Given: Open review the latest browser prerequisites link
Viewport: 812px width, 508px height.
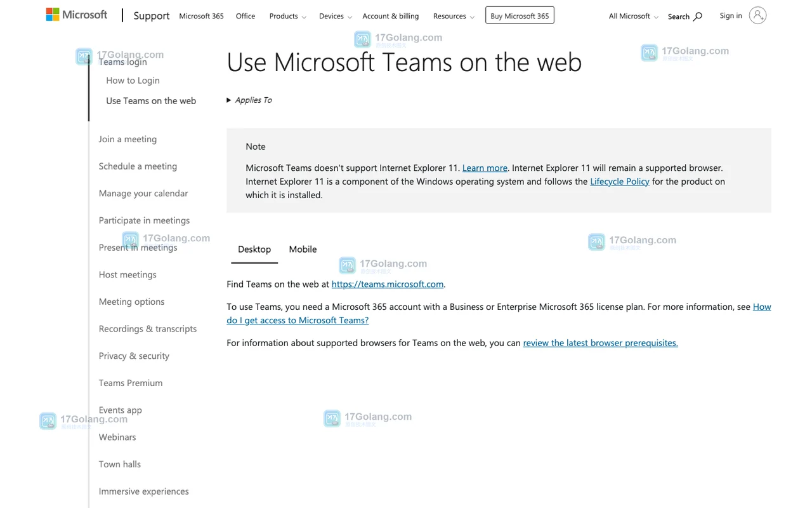Looking at the screenshot, I should [600, 343].
